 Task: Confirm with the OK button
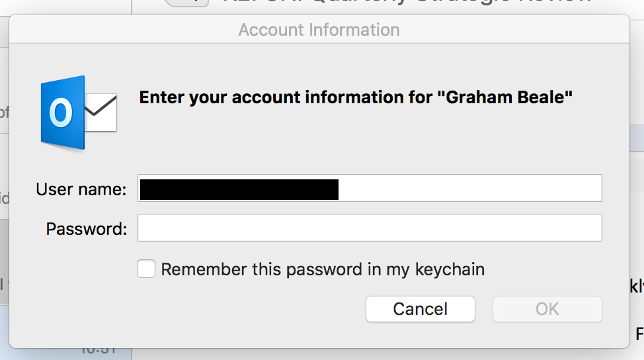[x=547, y=309]
